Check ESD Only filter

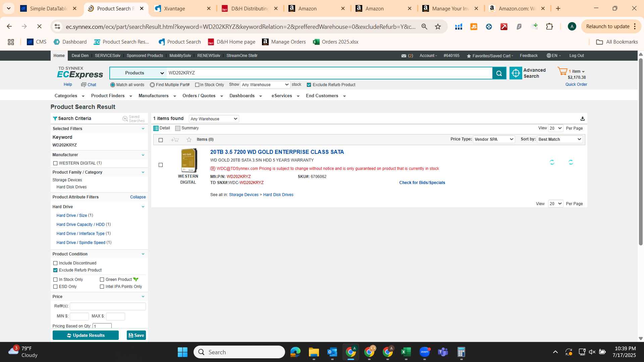55,287
